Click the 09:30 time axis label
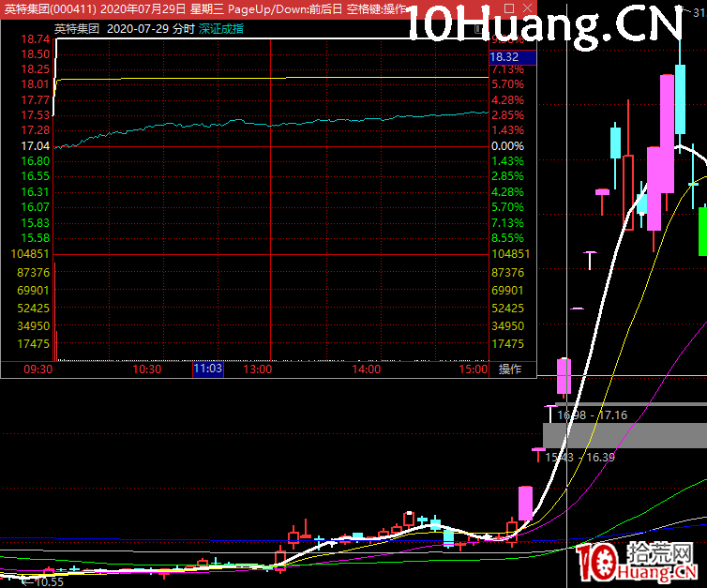The image size is (707, 588). (38, 369)
